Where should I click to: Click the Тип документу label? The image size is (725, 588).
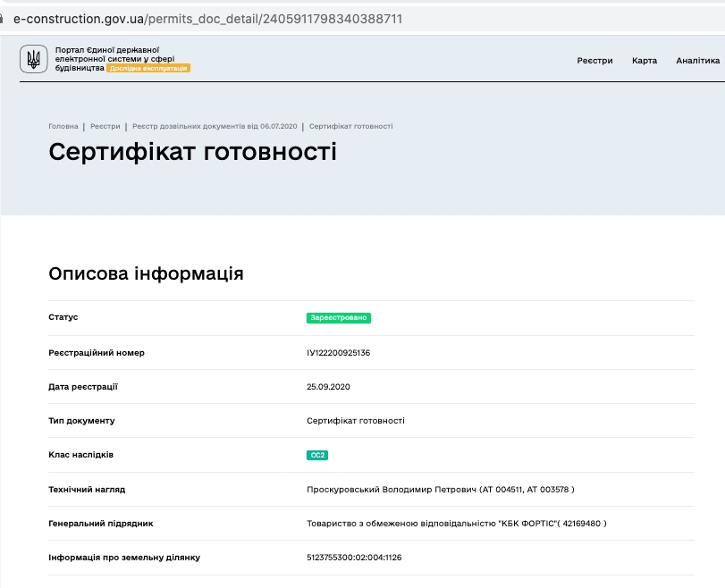(x=82, y=421)
